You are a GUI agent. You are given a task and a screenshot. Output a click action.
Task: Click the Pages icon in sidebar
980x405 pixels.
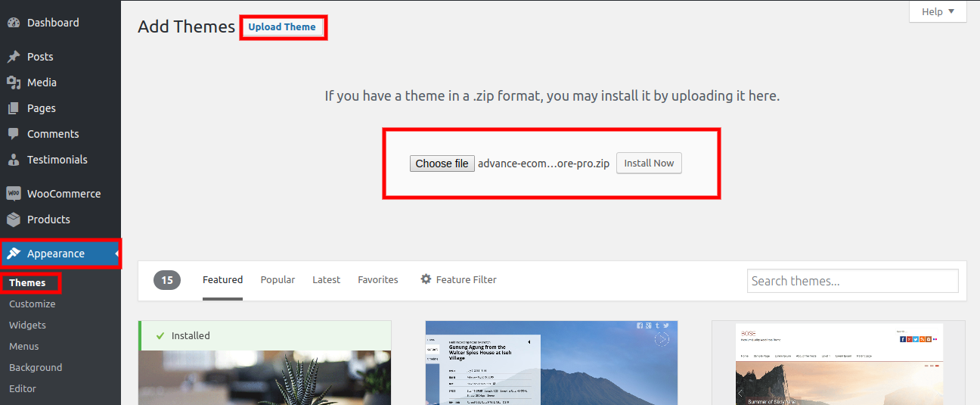(14, 108)
